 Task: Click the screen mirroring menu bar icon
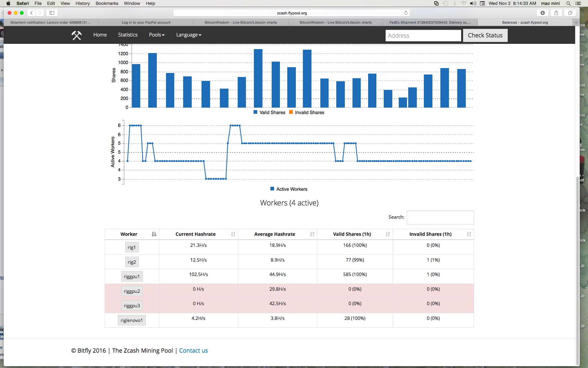coord(436,3)
